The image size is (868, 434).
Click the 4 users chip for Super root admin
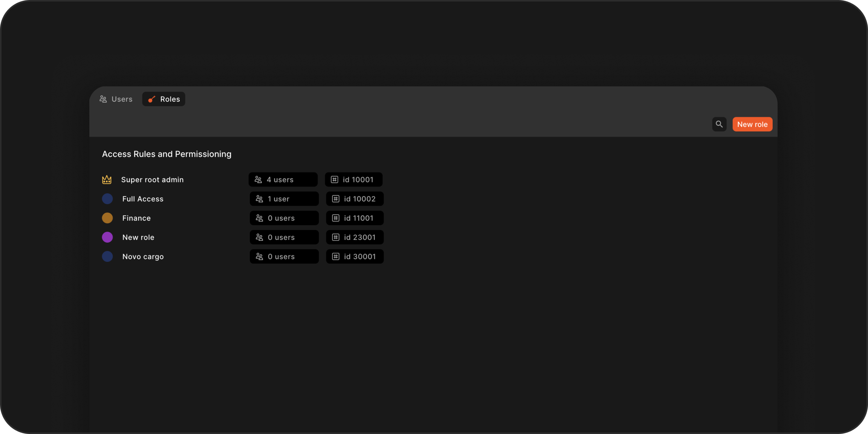pyautogui.click(x=283, y=180)
